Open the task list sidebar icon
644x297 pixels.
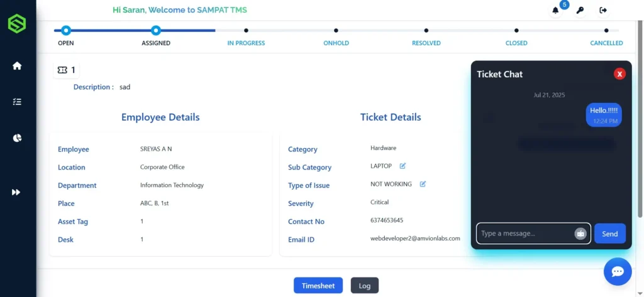click(x=17, y=102)
